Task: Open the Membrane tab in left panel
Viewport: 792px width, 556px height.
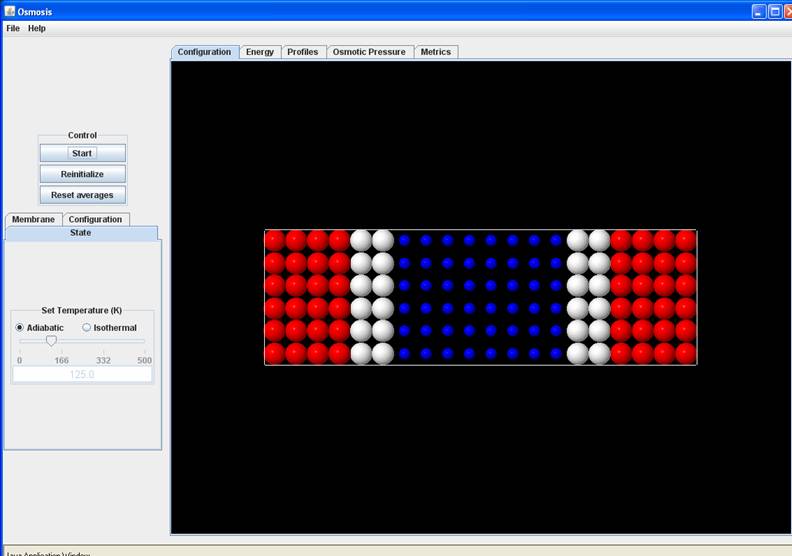Action: pos(33,219)
